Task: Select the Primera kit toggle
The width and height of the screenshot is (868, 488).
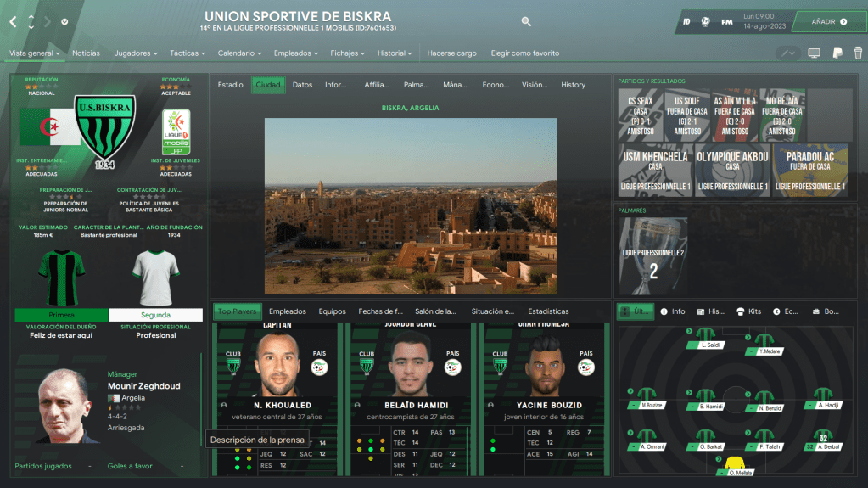Action: (x=61, y=315)
